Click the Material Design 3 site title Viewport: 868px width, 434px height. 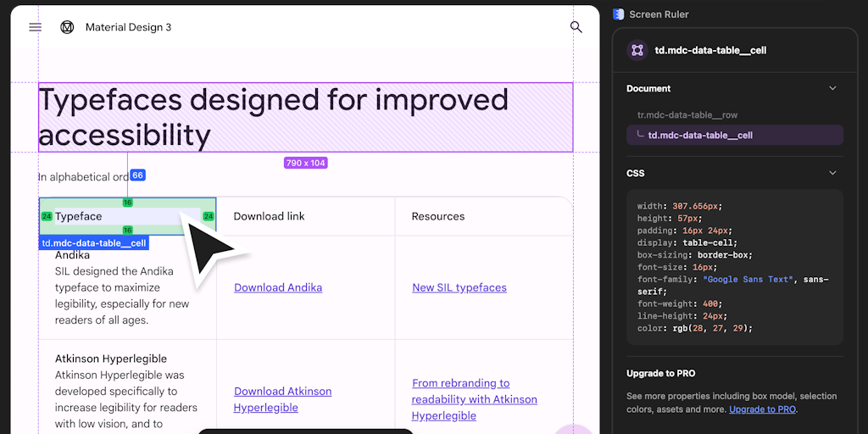[128, 27]
